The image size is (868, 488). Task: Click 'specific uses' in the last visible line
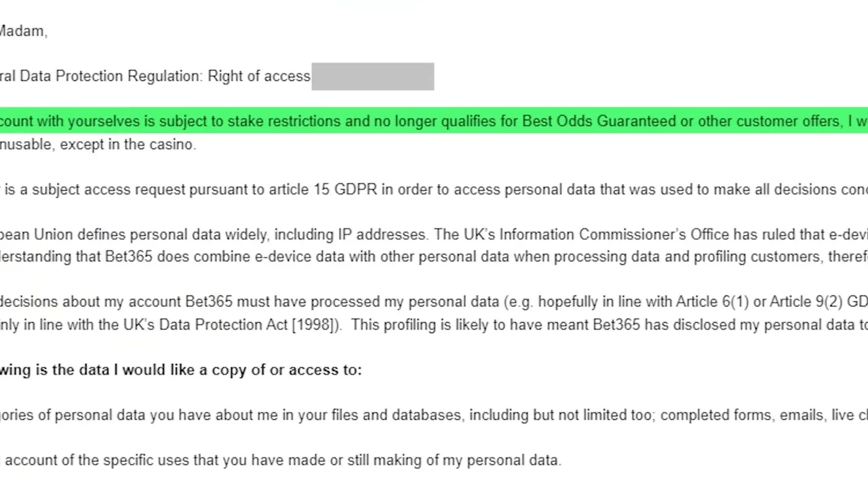[143, 460]
